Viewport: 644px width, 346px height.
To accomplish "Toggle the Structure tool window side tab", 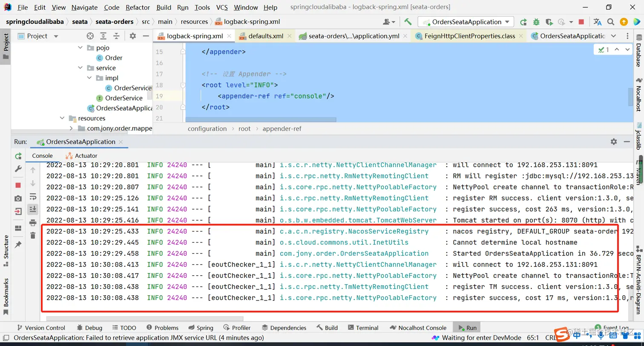I will pos(6,251).
